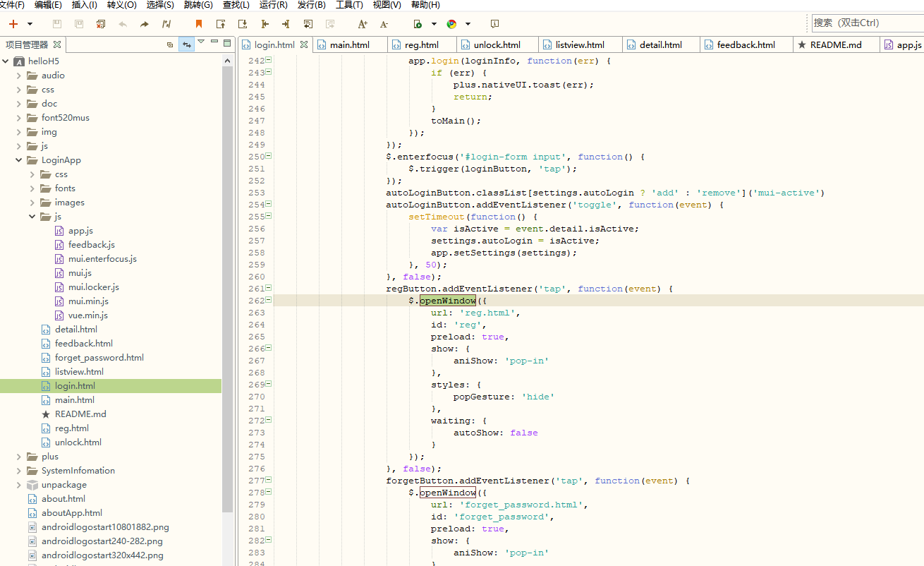Expand the font520mus folder
Screen dimensions: 924x566
click(x=19, y=118)
